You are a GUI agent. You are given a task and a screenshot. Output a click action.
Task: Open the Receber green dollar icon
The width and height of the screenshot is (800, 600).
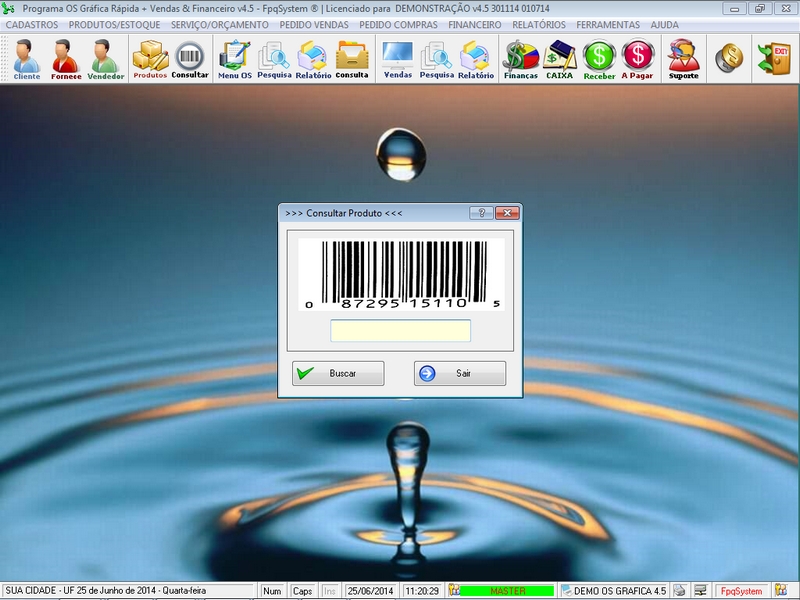coord(600,59)
